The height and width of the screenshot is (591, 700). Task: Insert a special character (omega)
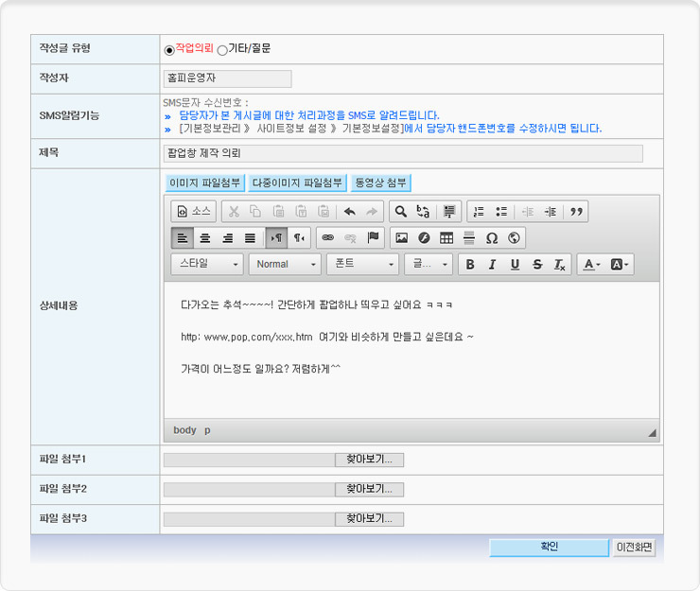492,238
